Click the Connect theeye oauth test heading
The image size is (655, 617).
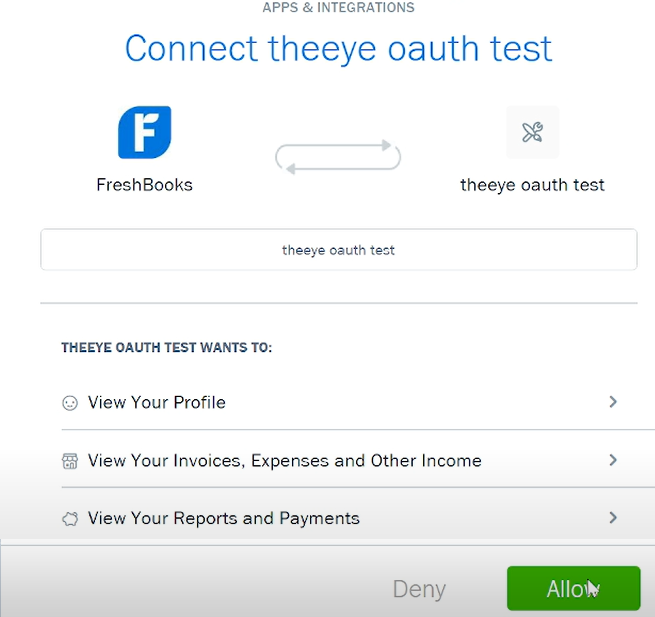[x=339, y=48]
